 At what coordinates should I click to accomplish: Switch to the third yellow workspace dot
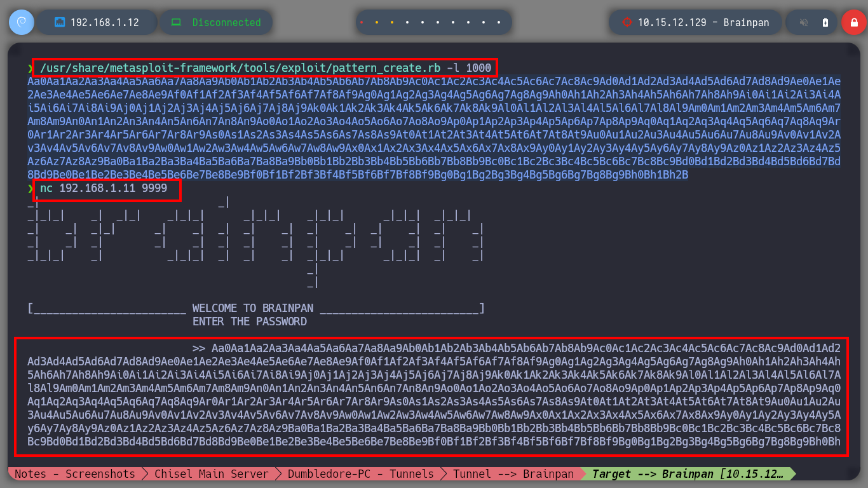tap(392, 22)
